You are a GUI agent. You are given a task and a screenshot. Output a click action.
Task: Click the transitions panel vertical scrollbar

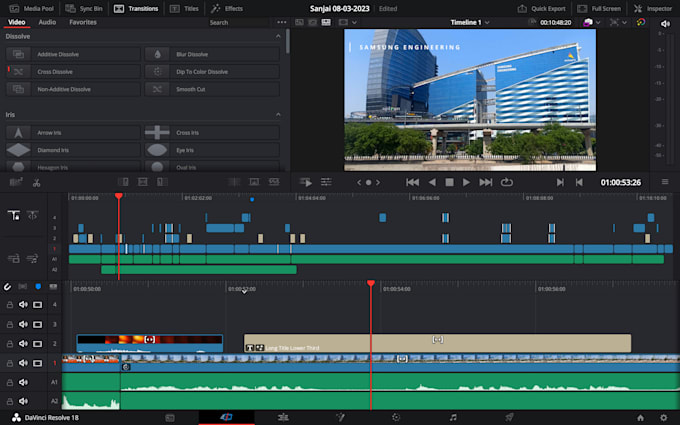[x=288, y=42]
